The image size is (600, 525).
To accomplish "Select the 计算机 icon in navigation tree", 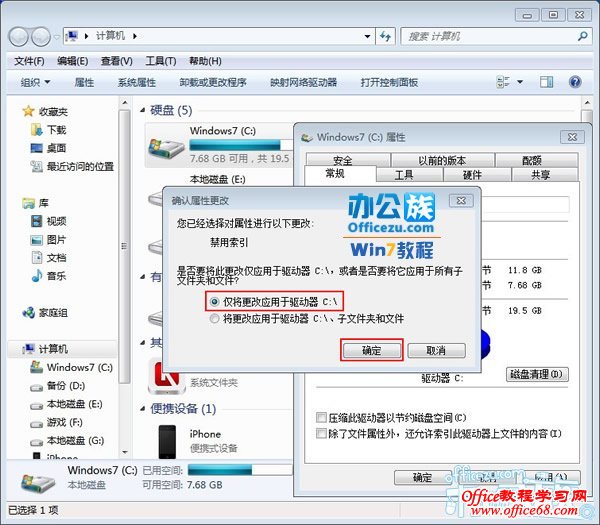I will point(29,349).
